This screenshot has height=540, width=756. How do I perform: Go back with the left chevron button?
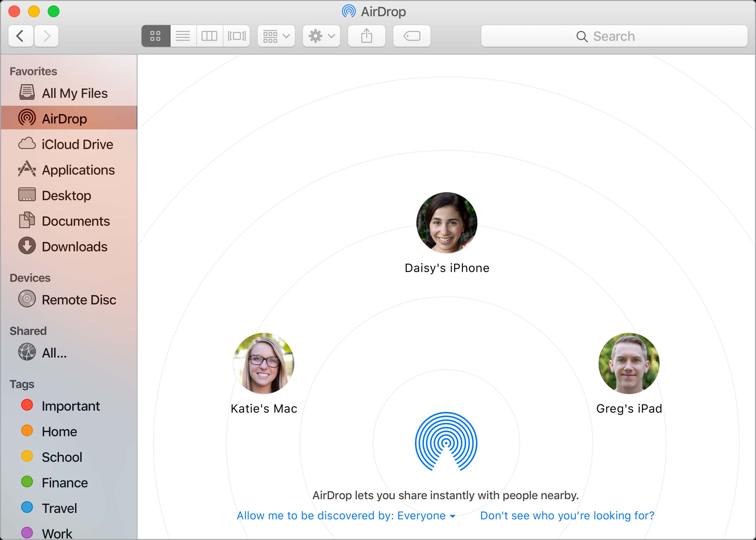pos(21,36)
